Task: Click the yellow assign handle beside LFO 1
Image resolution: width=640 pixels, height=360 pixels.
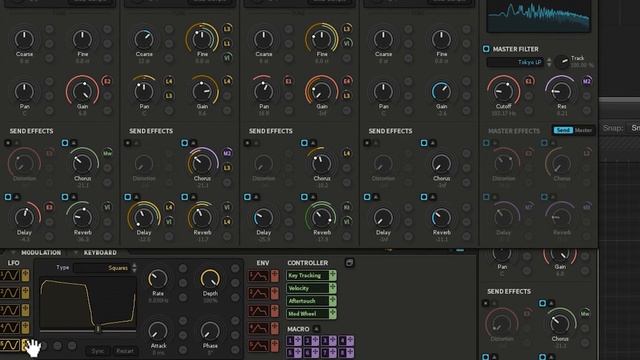Action: (x=25, y=276)
